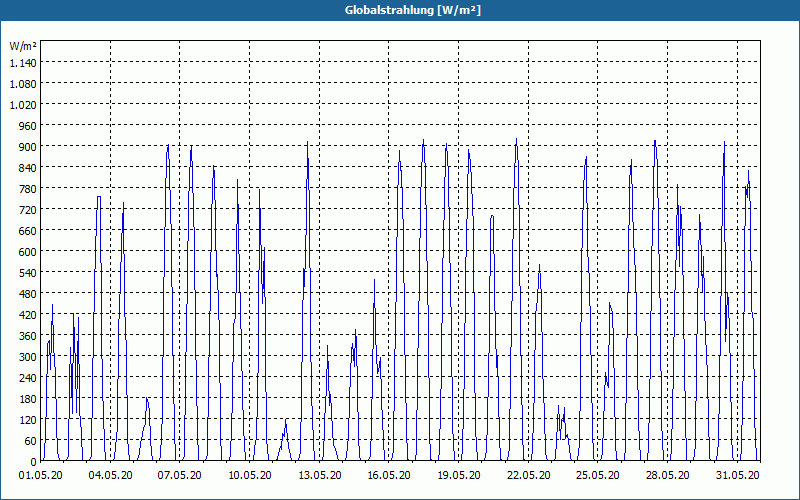Click the 960 y-axis label
The width and height of the screenshot is (800, 500).
(x=28, y=125)
